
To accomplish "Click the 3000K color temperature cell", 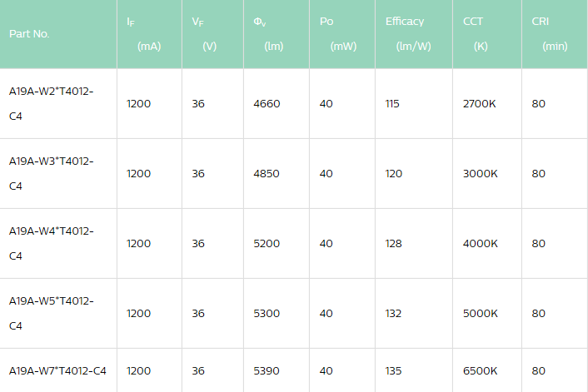I will pyautogui.click(x=480, y=174).
